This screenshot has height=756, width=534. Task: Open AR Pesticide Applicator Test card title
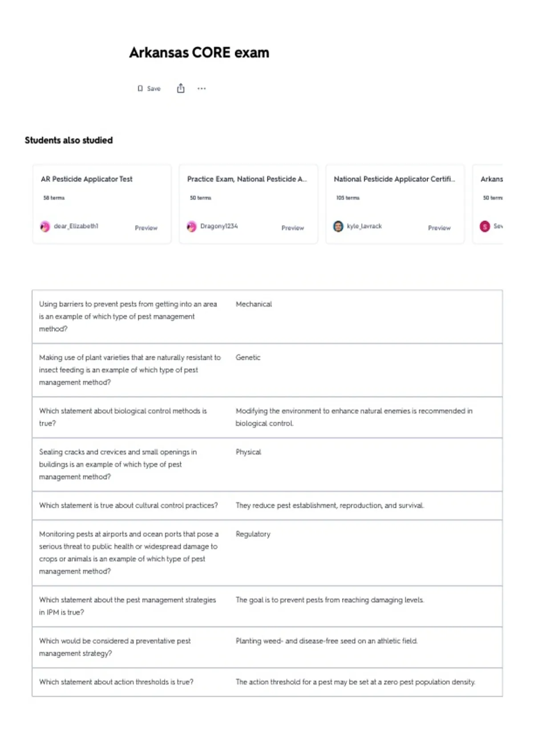point(86,179)
